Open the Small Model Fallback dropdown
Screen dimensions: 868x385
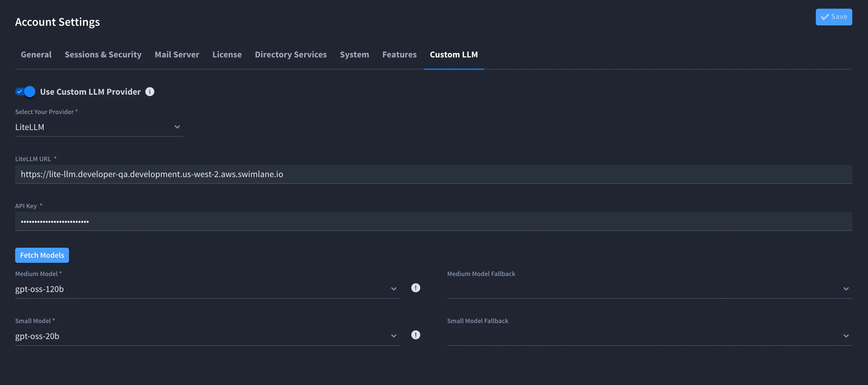point(649,336)
